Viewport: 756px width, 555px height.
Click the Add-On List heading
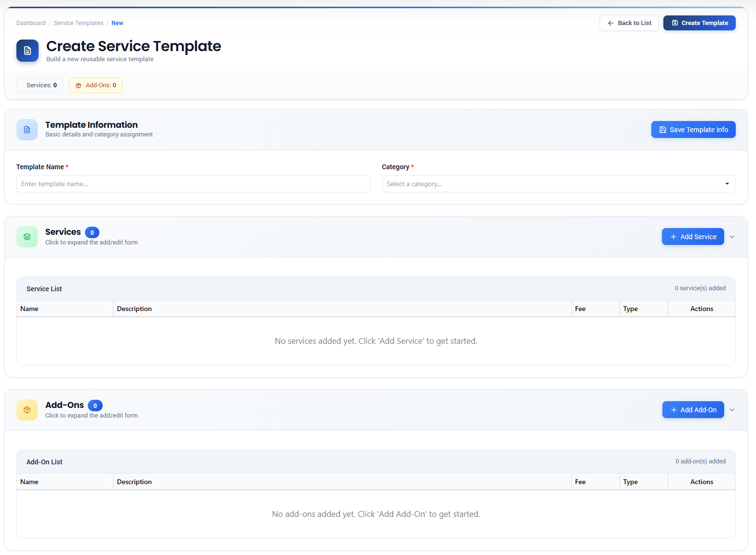pos(44,462)
